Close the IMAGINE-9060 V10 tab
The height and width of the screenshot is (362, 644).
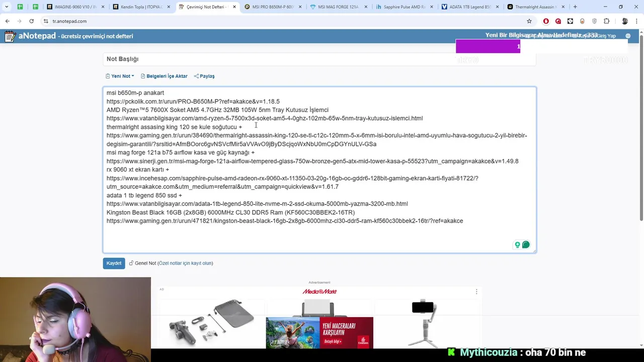[x=103, y=7]
